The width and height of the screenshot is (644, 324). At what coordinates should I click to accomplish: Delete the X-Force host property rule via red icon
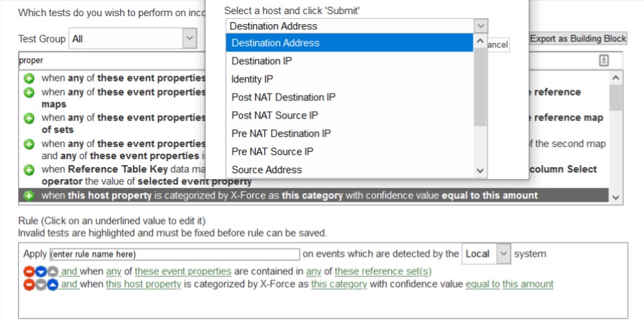click(x=29, y=285)
